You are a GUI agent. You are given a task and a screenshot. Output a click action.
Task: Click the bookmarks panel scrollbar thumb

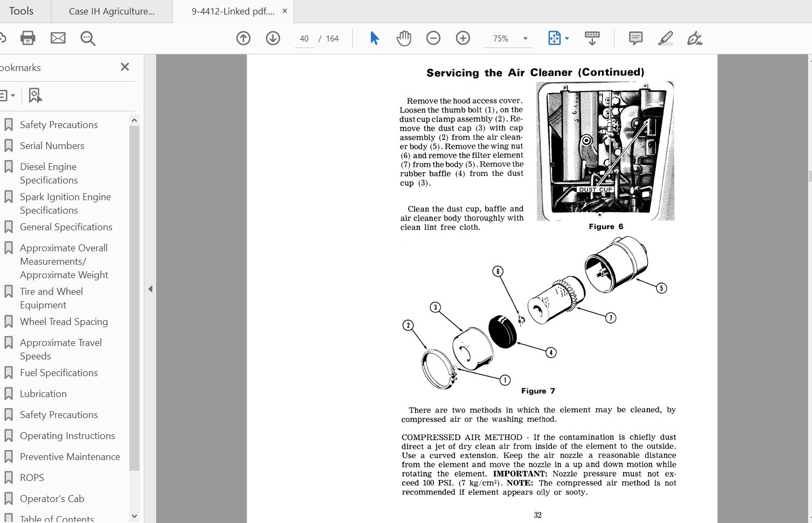pos(135,298)
